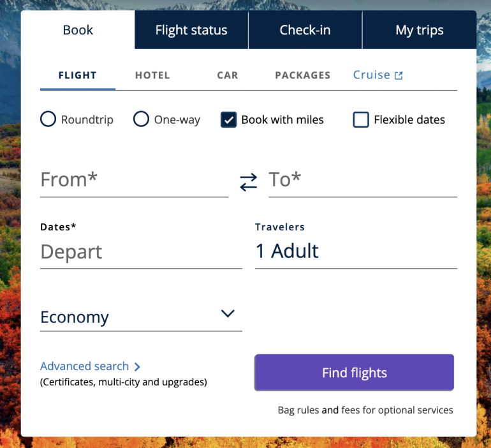
Task: Open the Travelers 1 Adult selector
Action: click(x=355, y=251)
